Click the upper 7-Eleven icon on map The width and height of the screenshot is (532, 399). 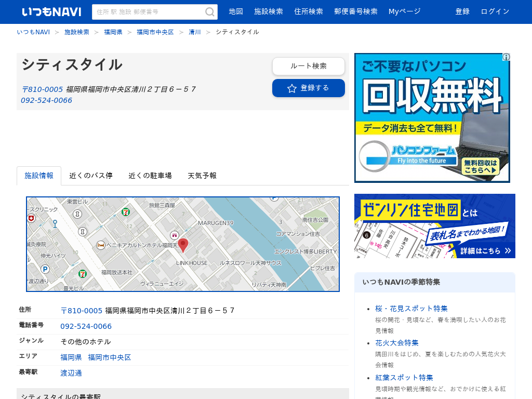tap(126, 211)
